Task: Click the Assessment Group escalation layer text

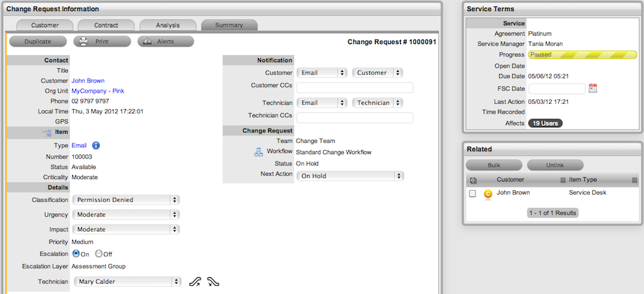Action: click(99, 267)
